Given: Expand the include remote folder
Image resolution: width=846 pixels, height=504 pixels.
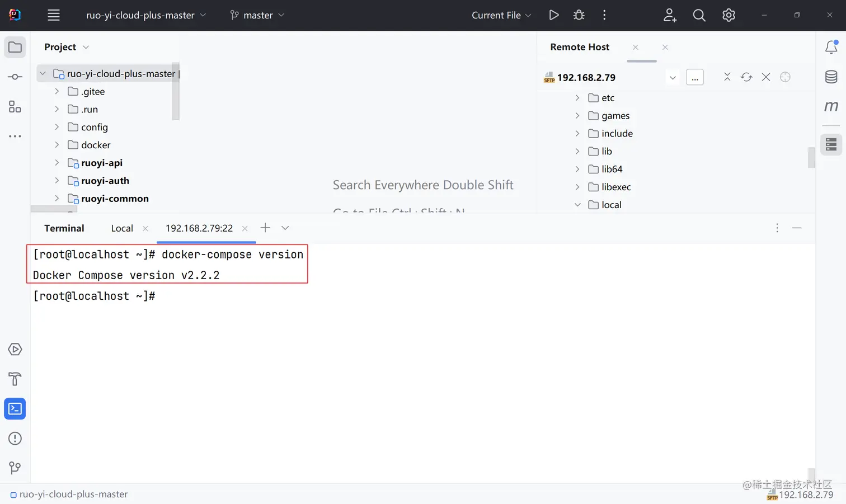Looking at the screenshot, I should click(x=577, y=134).
